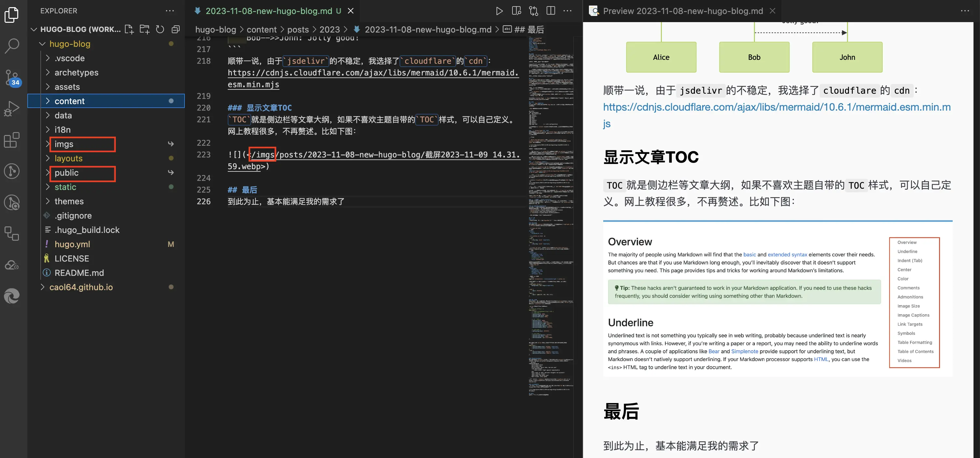Click the John box in preview diagram
This screenshot has width=980, height=458.
pyautogui.click(x=847, y=57)
